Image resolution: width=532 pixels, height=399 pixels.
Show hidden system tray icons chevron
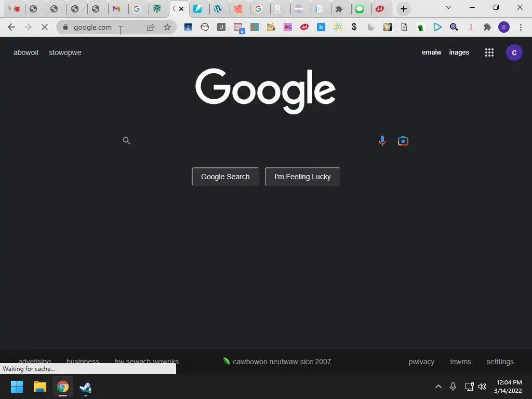point(438,387)
